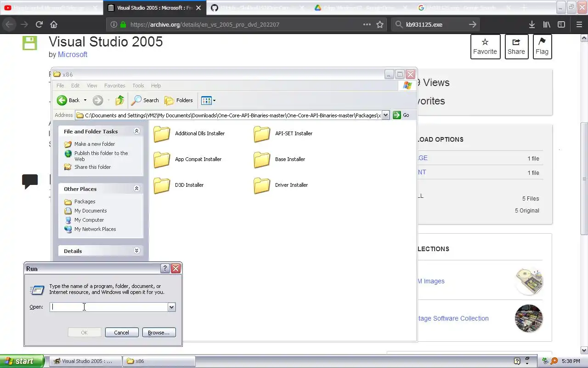Image resolution: width=588 pixels, height=368 pixels.
Task: Click the Flag button on archive.org
Action: [542, 46]
